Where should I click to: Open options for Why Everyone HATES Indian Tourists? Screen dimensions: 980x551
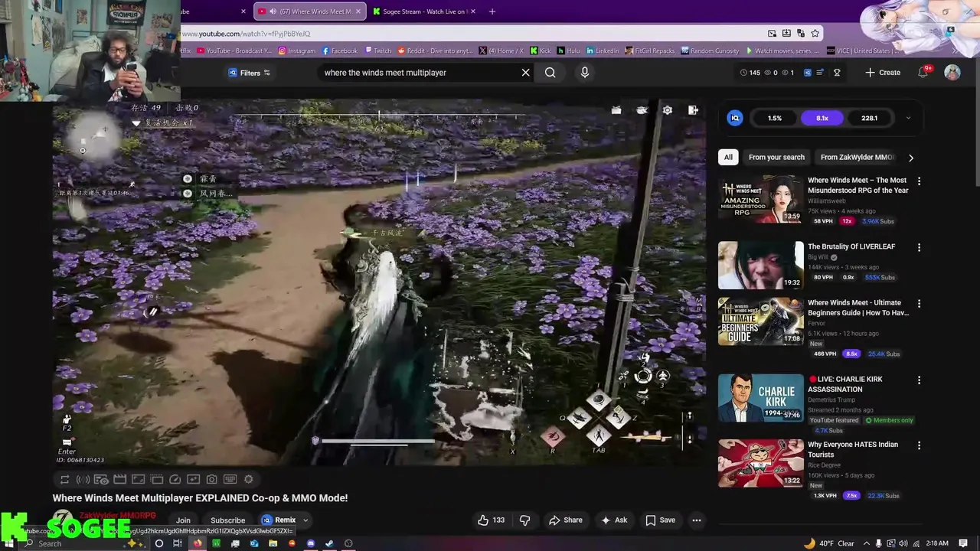pyautogui.click(x=919, y=445)
